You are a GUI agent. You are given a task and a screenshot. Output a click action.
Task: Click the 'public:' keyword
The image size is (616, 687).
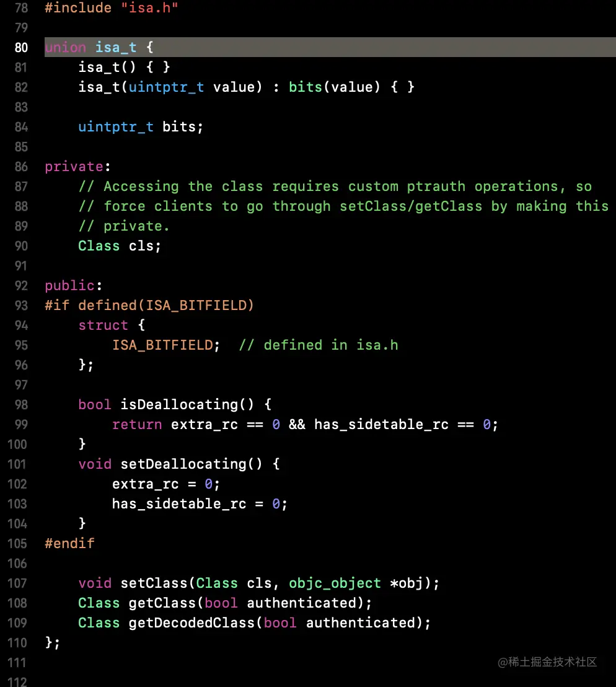click(74, 286)
